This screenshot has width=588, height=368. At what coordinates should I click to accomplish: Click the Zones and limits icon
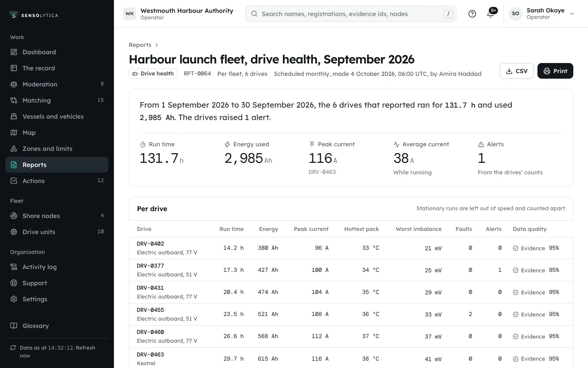14,149
